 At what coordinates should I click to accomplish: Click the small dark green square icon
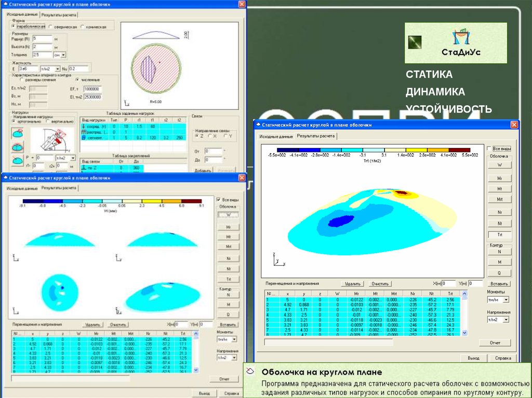pos(415,42)
